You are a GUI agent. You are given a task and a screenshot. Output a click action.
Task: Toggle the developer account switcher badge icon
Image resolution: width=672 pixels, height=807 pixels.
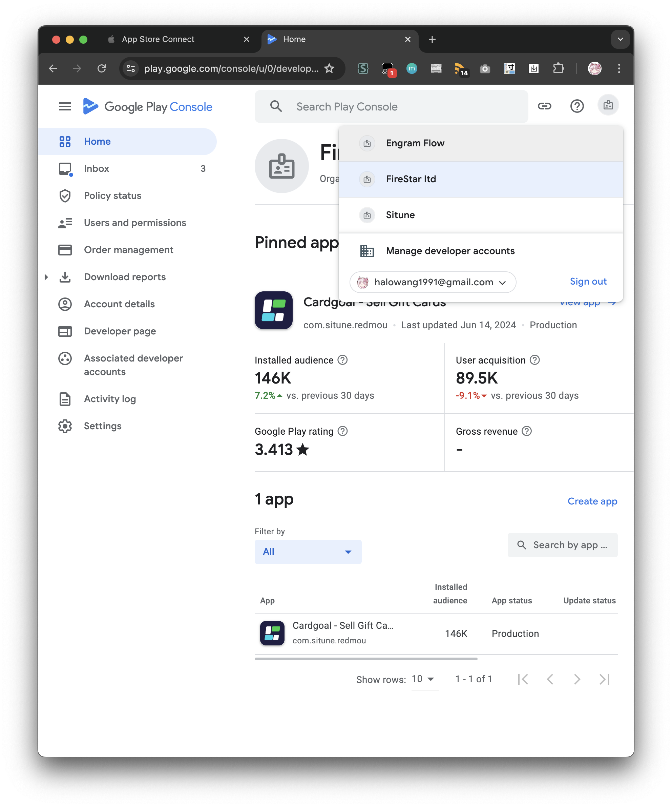[608, 105]
